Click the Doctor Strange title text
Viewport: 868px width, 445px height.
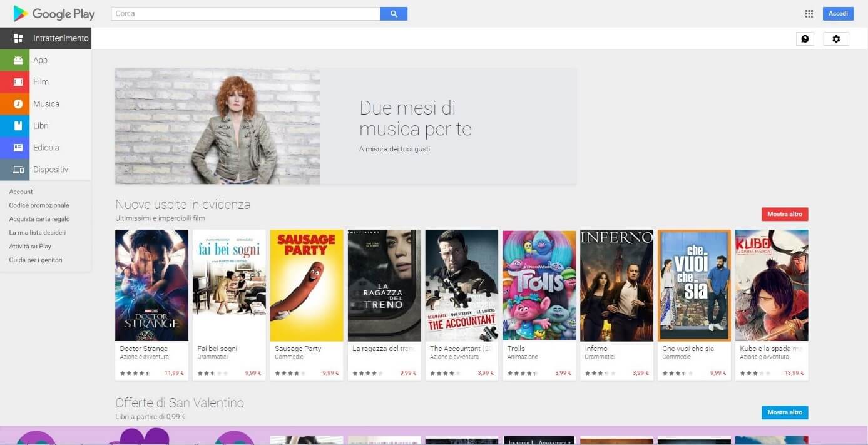click(x=144, y=349)
